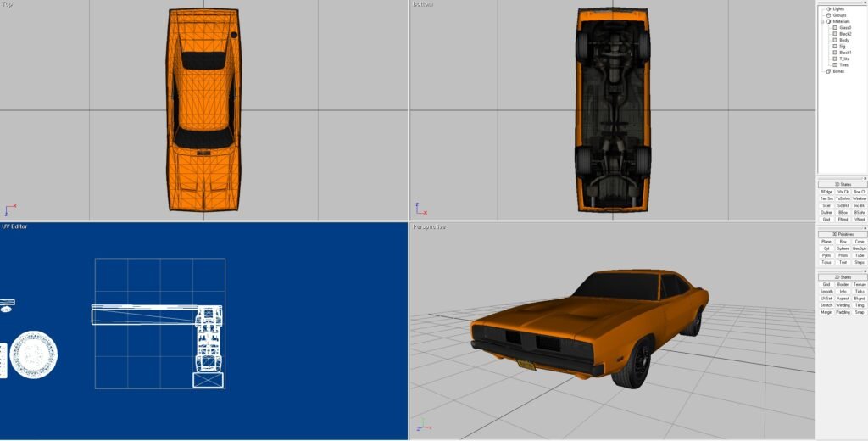Create a Sphere primitive
Image resolution: width=868 pixels, height=441 pixels.
point(843,248)
